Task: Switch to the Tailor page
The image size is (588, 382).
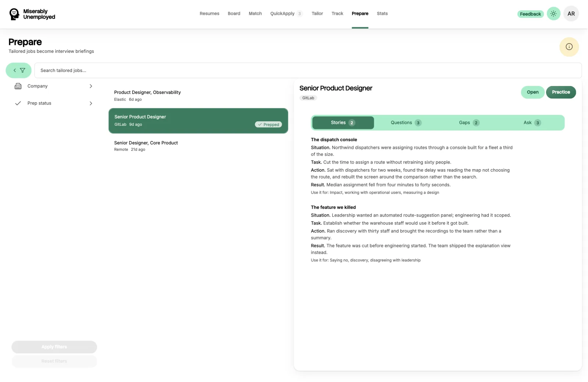Action: click(x=317, y=14)
